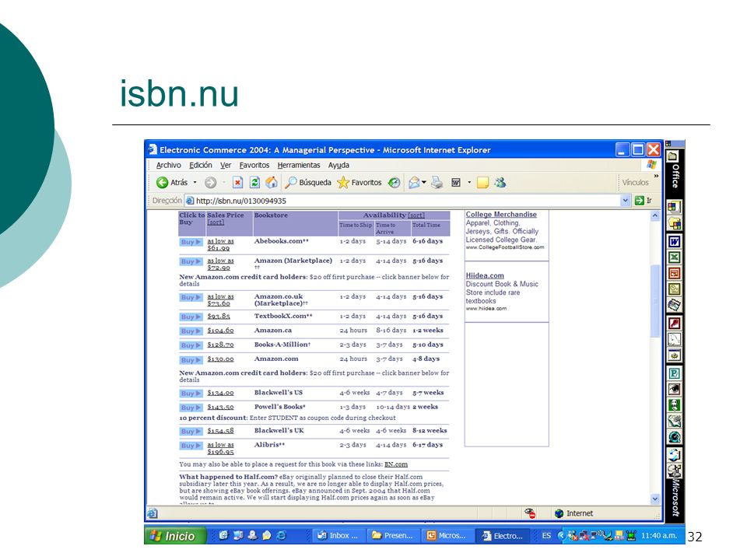The height and width of the screenshot is (560, 747).
Task: Launch Access key icon in Office bar
Action: point(674,324)
